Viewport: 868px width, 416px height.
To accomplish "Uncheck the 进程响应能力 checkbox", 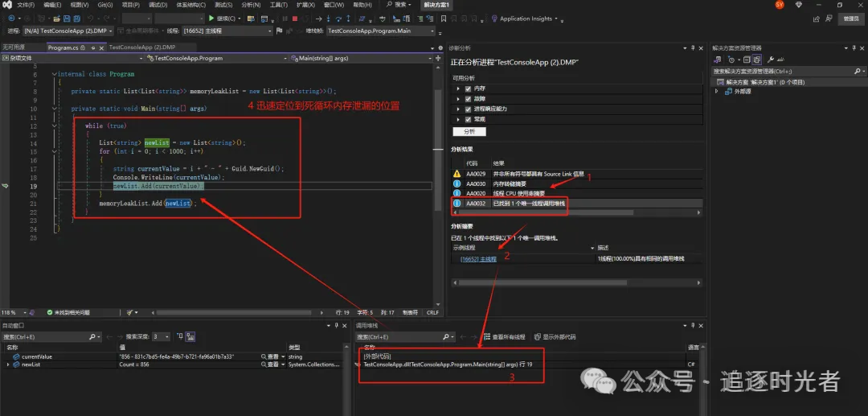I will click(467, 109).
